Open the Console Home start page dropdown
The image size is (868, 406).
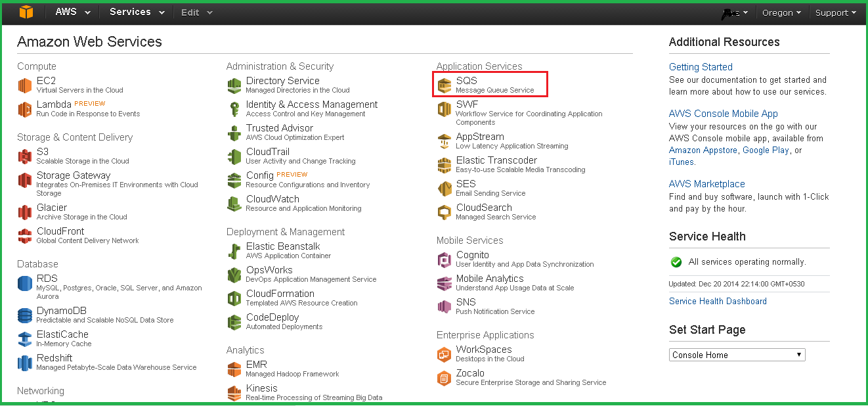tap(737, 354)
